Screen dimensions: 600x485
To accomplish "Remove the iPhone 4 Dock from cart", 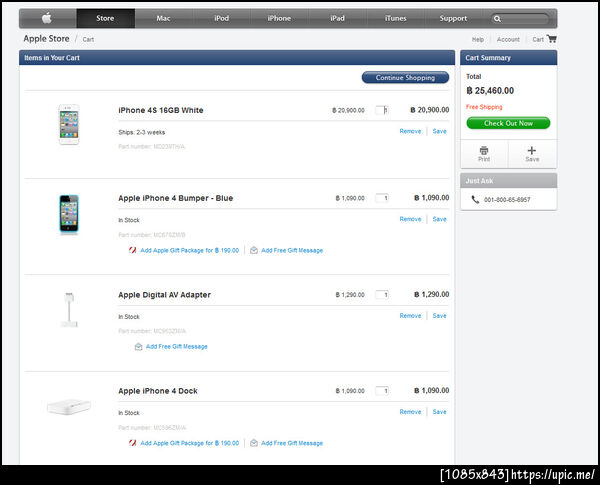I will click(410, 412).
